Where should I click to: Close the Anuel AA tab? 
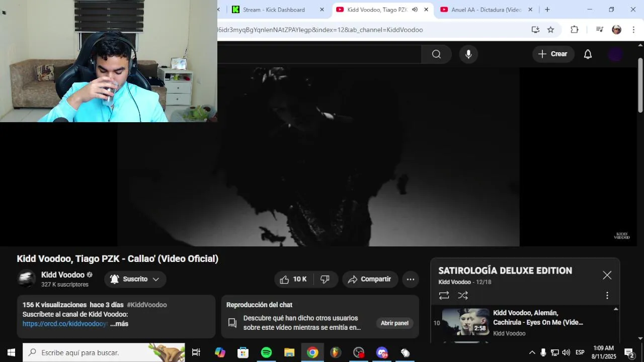[530, 10]
